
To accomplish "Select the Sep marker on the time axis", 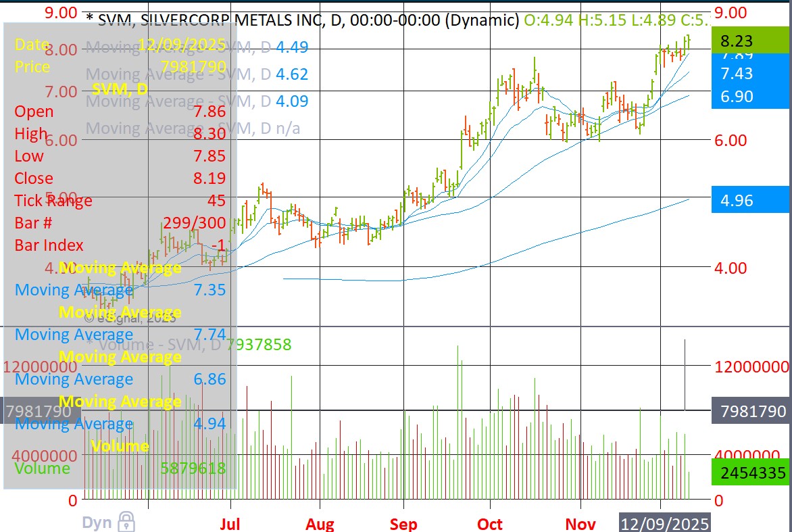I will coord(403,524).
